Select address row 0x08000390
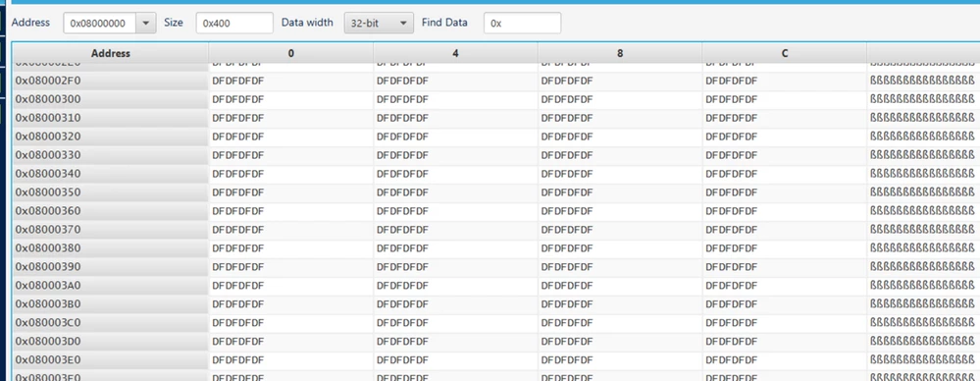The width and height of the screenshot is (980, 381). (x=111, y=267)
